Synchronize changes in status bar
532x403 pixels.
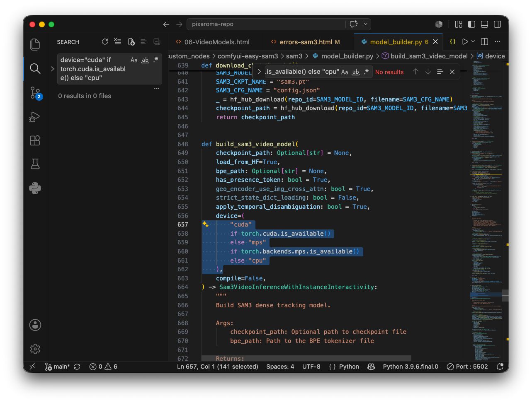(x=77, y=367)
